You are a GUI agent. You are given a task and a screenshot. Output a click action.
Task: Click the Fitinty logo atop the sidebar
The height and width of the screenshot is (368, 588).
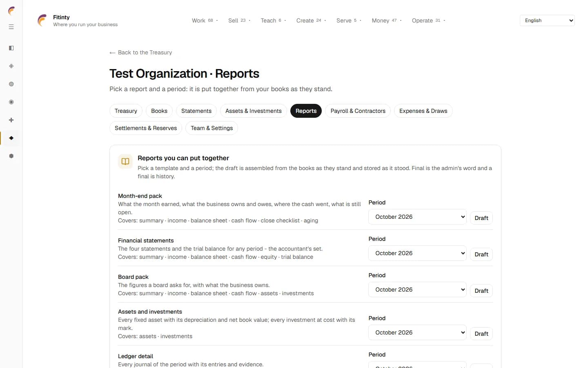(x=11, y=11)
